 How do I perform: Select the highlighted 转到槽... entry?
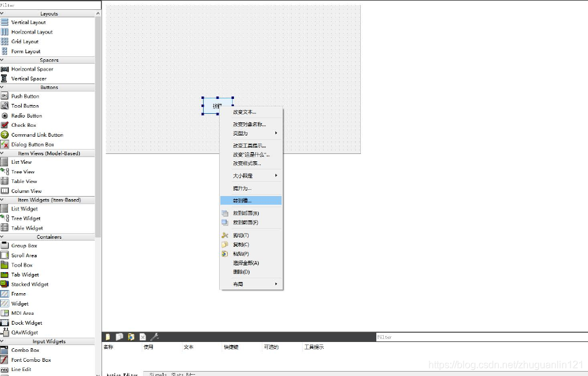[251, 201]
